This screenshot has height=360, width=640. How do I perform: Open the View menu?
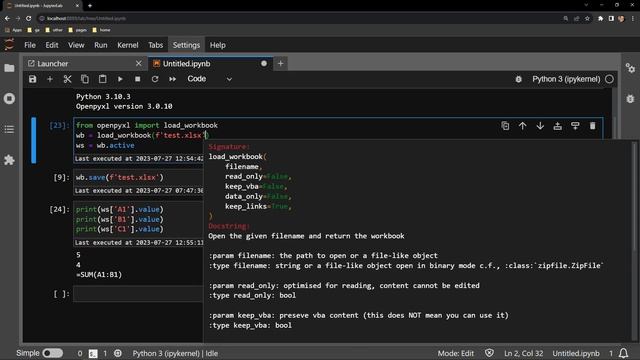pos(76,45)
